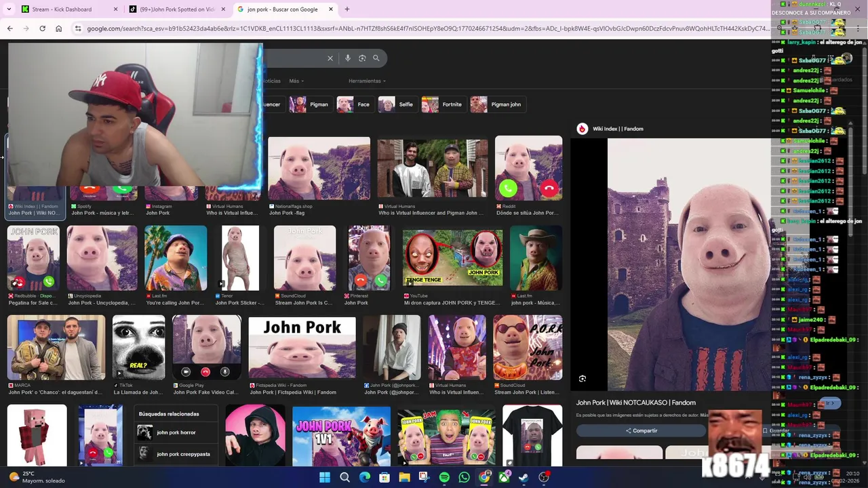
Task: Open the Uncyclopedia John Pork image result
Action: pos(102,258)
